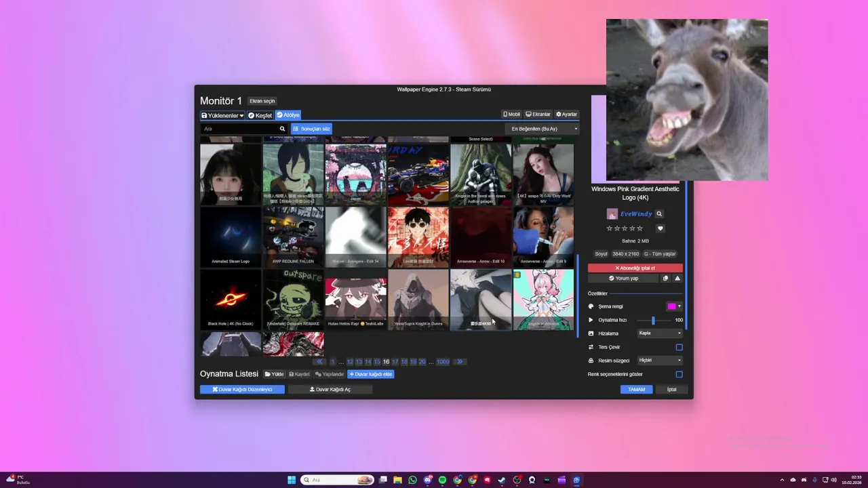Open File Explorer from taskbar
Image resolution: width=868 pixels, height=488 pixels.
[x=398, y=480]
